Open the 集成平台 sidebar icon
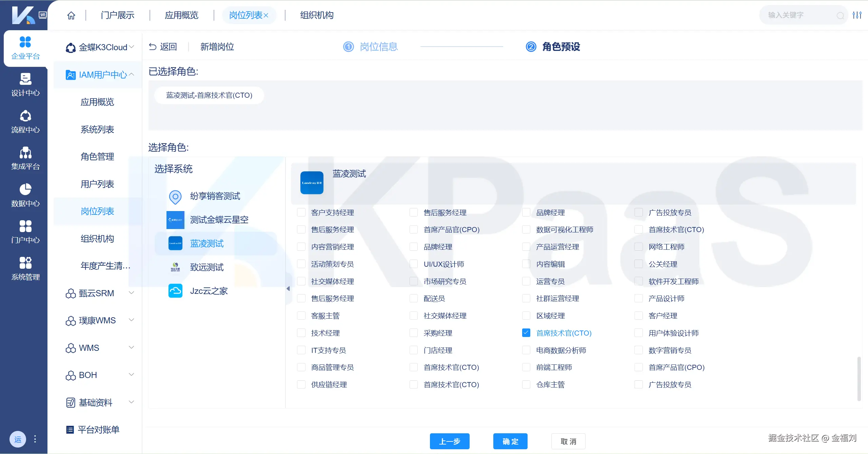The image size is (868, 454). pos(25,153)
